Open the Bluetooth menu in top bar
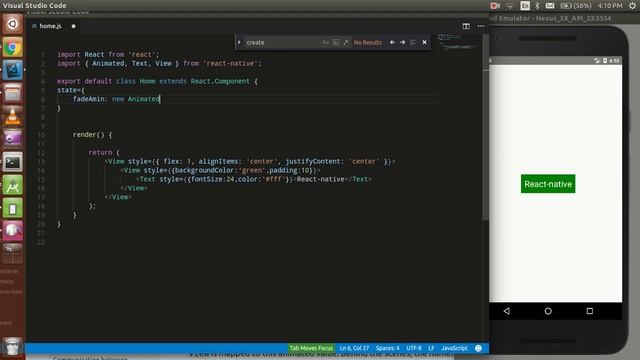640x360 pixels. 538,6
